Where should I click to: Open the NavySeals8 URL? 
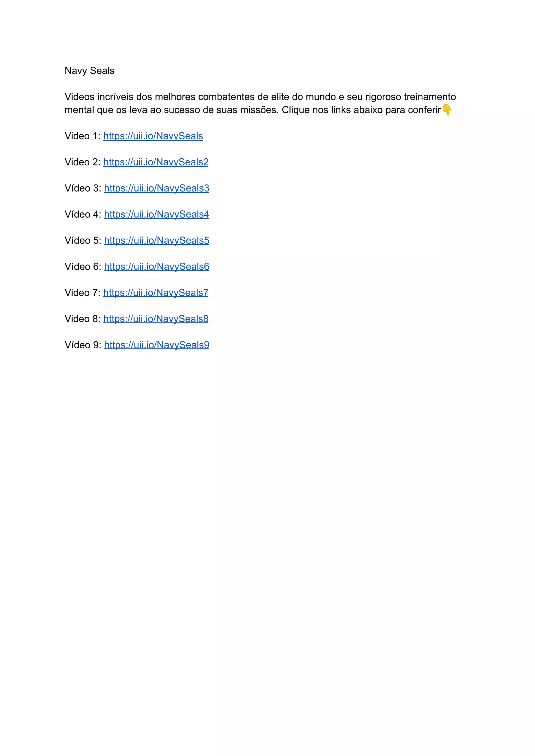[x=156, y=319]
